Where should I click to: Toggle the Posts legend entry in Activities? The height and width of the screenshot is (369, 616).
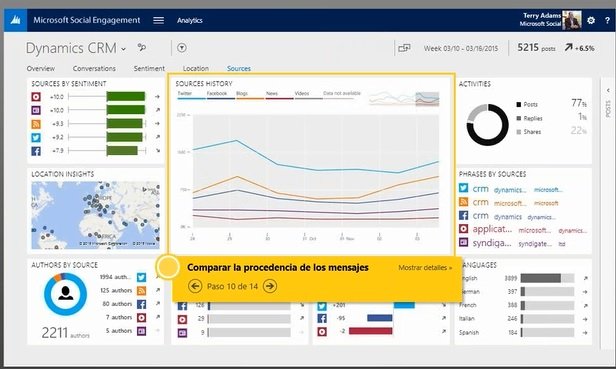tap(527, 105)
